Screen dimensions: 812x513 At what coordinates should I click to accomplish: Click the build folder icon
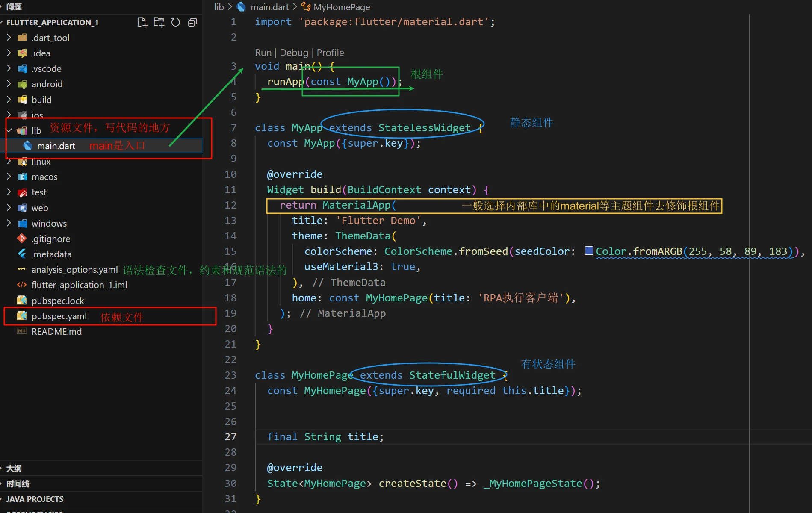tap(22, 100)
